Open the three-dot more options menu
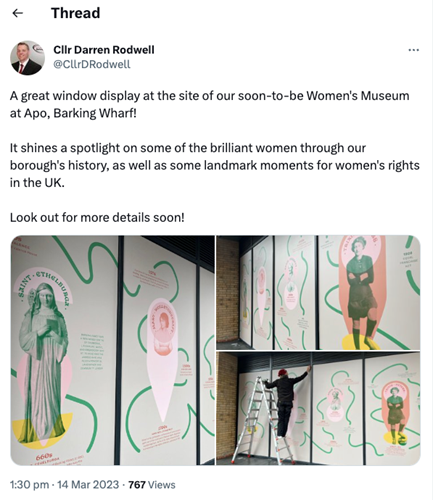This screenshot has width=433, height=500. pyautogui.click(x=413, y=50)
